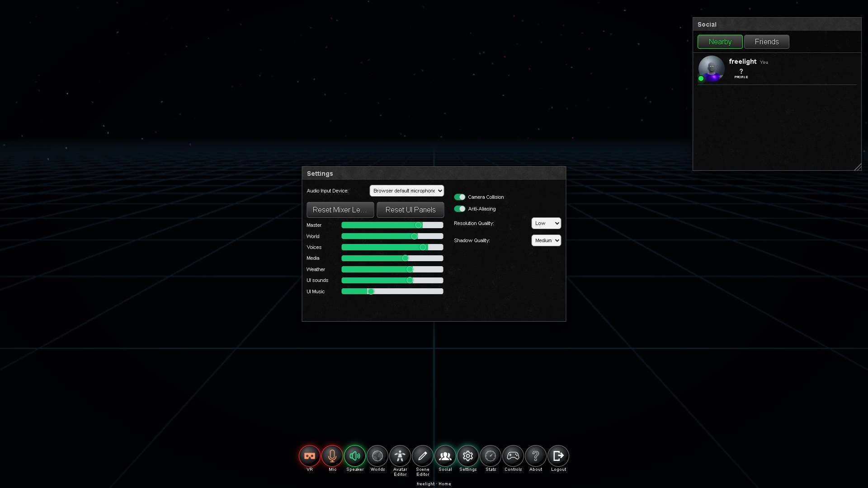Click Reset Mixer Levels button

340,210
